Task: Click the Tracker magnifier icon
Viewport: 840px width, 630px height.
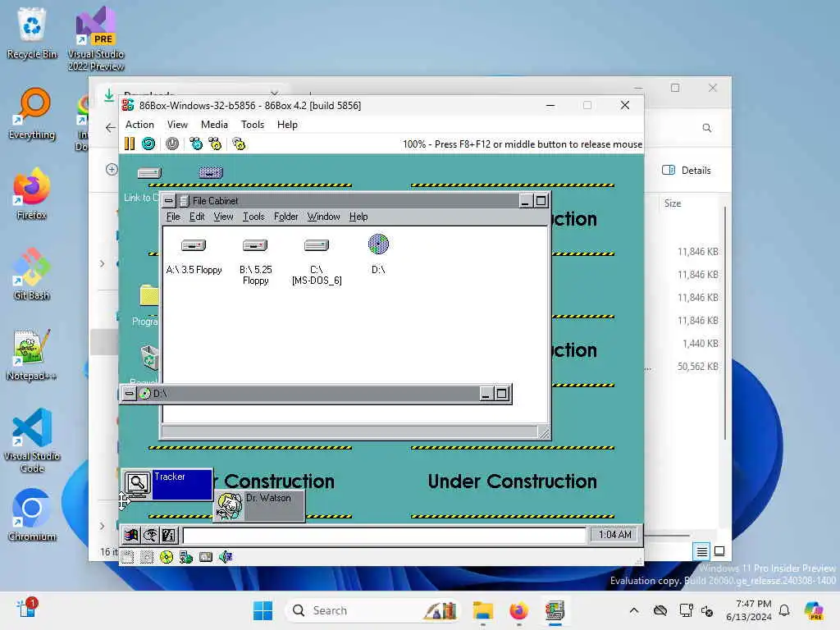Action: click(x=137, y=484)
